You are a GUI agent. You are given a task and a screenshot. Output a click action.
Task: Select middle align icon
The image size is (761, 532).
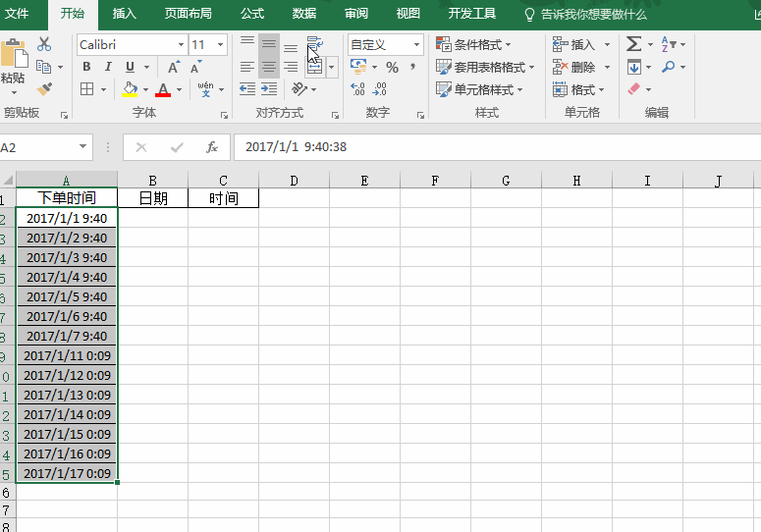coord(269,44)
